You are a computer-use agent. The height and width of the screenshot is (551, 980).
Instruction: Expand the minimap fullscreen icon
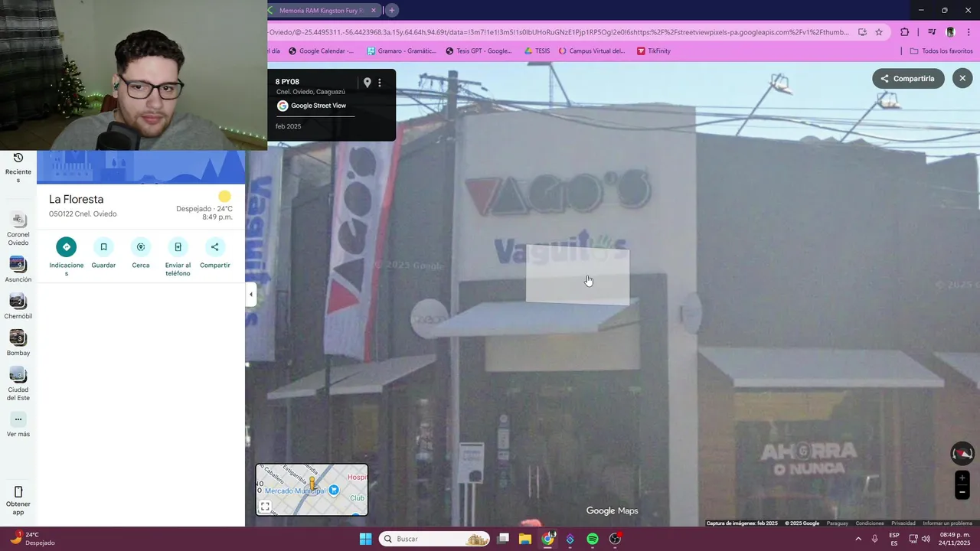(265, 507)
